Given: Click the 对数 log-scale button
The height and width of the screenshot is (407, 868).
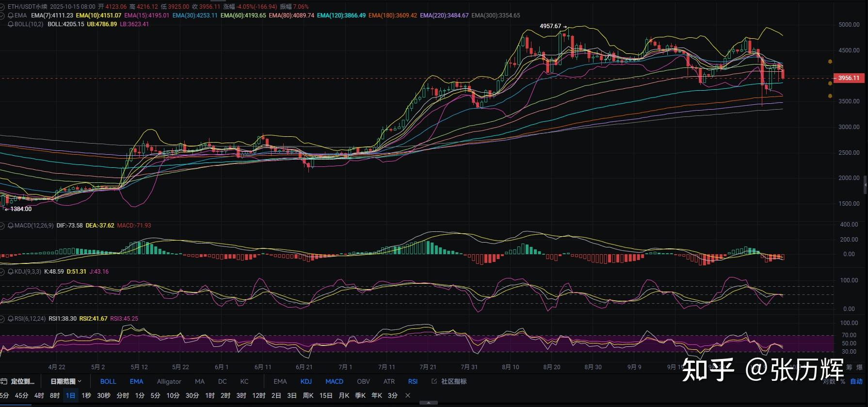Looking at the screenshot, I should 829,381.
